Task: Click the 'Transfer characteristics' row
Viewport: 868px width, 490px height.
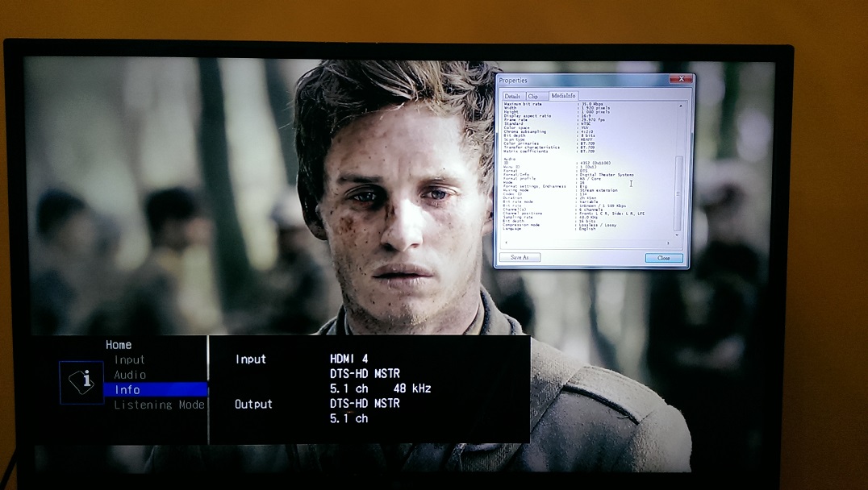Action: coord(549,147)
